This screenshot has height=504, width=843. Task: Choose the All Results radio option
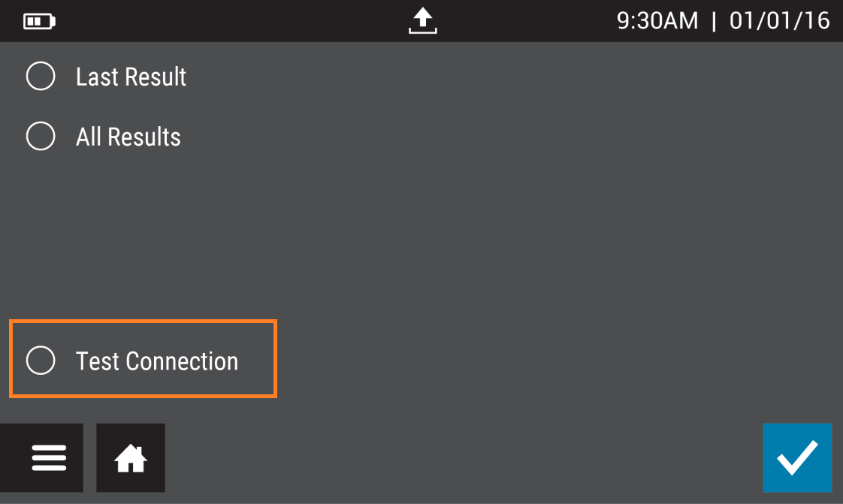coord(41,137)
